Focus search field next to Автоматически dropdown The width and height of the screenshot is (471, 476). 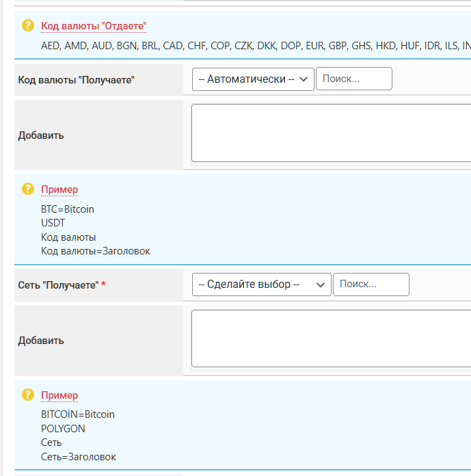coord(353,79)
